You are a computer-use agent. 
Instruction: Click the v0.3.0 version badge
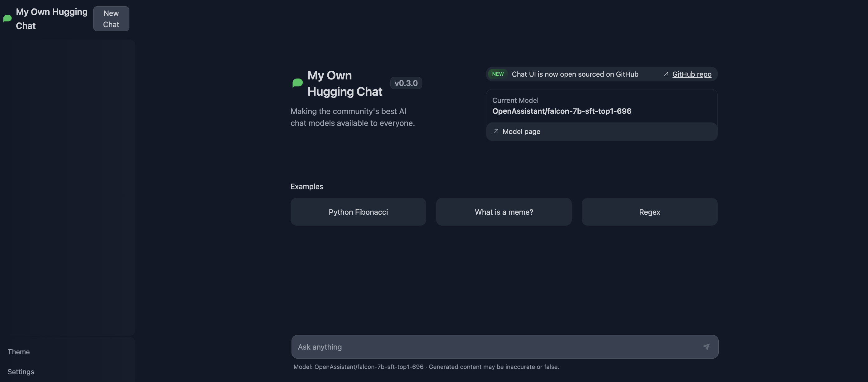pos(406,83)
